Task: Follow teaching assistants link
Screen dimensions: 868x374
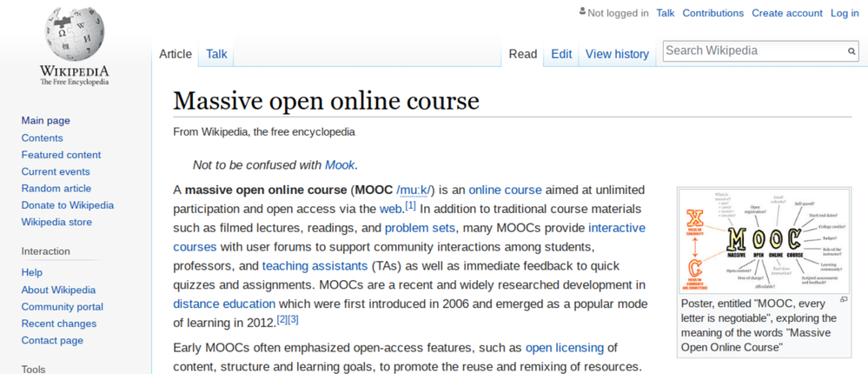Action: [x=315, y=266]
